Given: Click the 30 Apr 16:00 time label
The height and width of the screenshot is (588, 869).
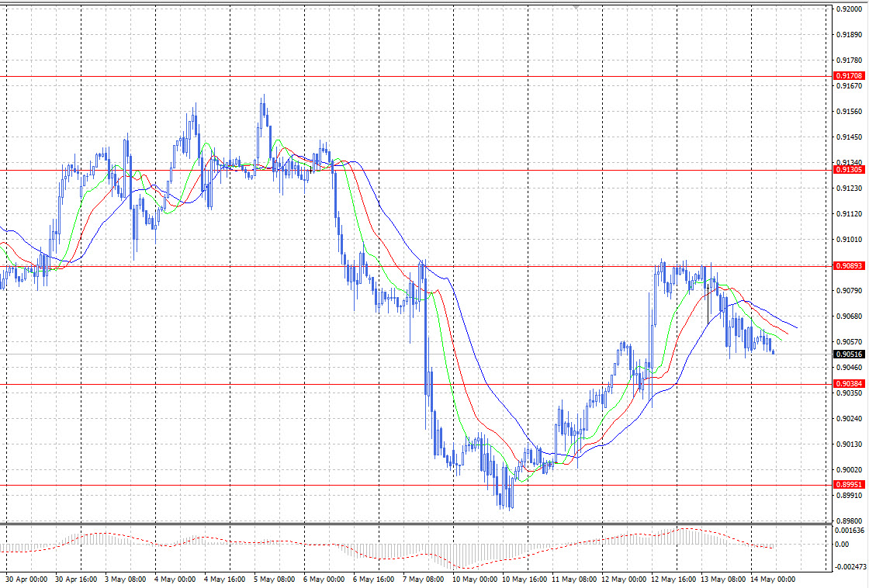Looking at the screenshot, I should click(x=76, y=579).
